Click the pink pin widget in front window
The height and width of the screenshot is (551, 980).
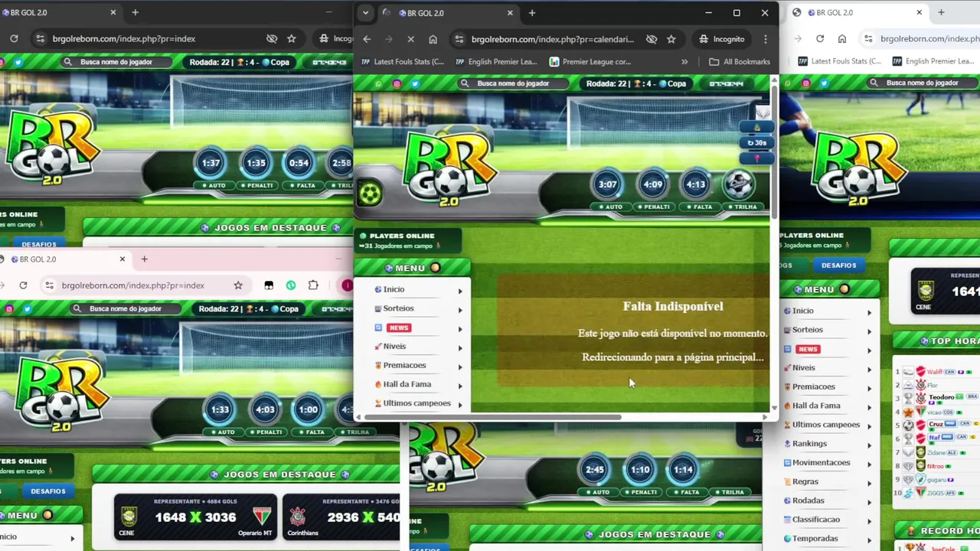(x=756, y=158)
